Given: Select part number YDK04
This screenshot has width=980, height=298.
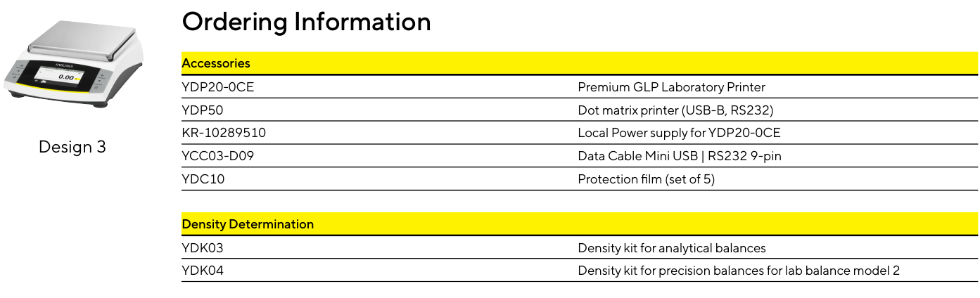Looking at the screenshot, I should (203, 271).
